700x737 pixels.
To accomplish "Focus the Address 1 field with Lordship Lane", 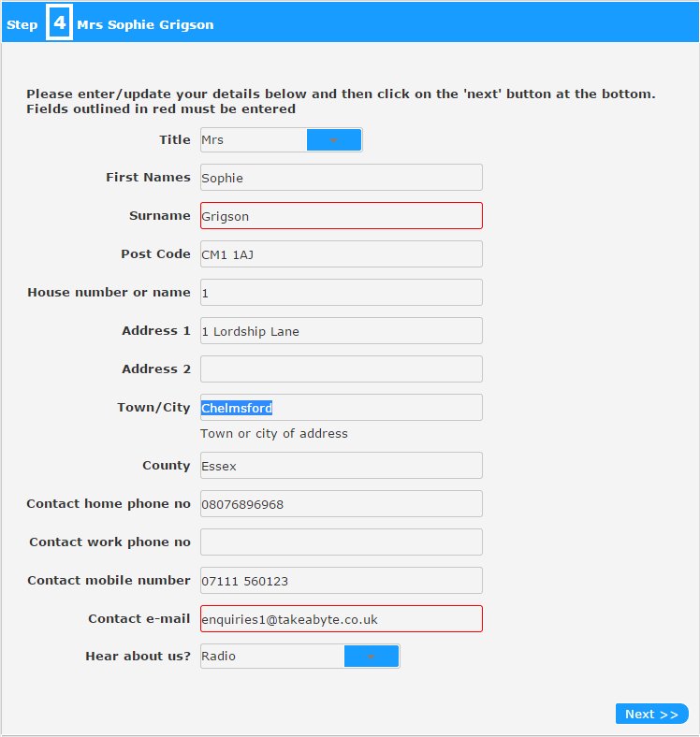I will coord(341,331).
